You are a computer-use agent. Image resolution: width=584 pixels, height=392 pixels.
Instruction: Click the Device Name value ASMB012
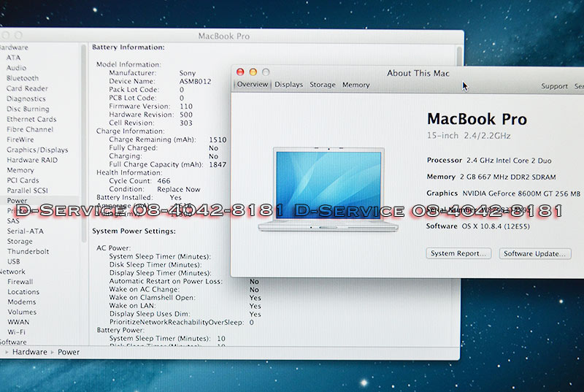coord(195,81)
